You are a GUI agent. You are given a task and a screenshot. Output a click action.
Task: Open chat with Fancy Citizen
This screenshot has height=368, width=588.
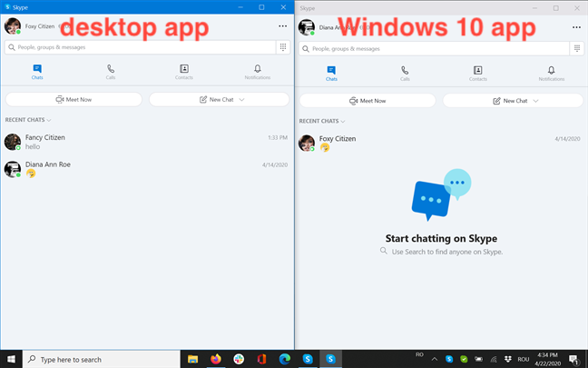pos(146,142)
